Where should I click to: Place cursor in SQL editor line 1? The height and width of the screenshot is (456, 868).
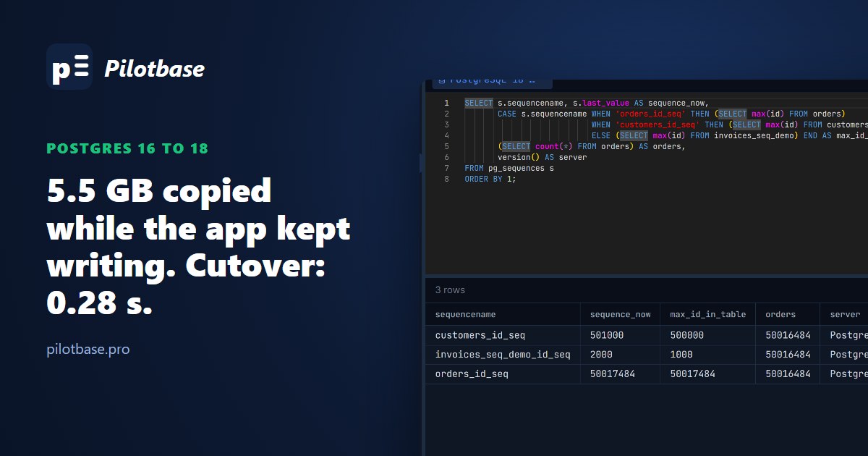tap(647, 103)
